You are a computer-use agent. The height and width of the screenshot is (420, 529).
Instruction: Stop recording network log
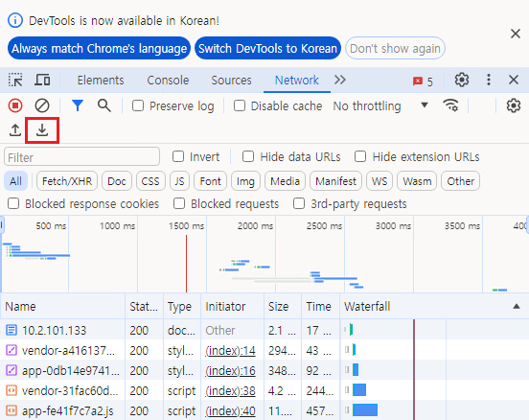pyautogui.click(x=15, y=105)
